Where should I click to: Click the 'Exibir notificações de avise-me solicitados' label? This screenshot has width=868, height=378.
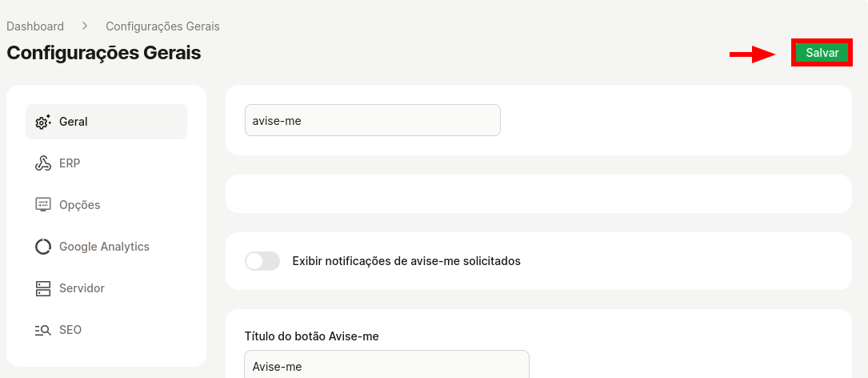click(x=406, y=261)
